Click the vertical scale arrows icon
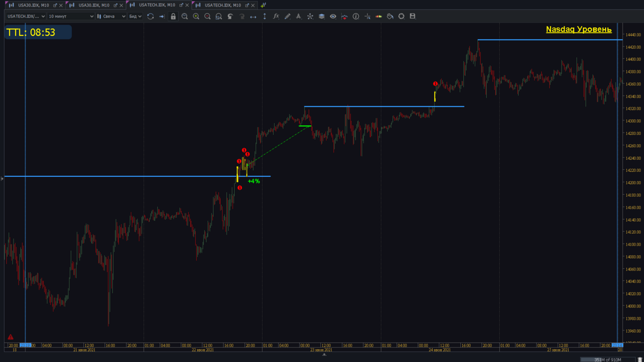 click(265, 16)
